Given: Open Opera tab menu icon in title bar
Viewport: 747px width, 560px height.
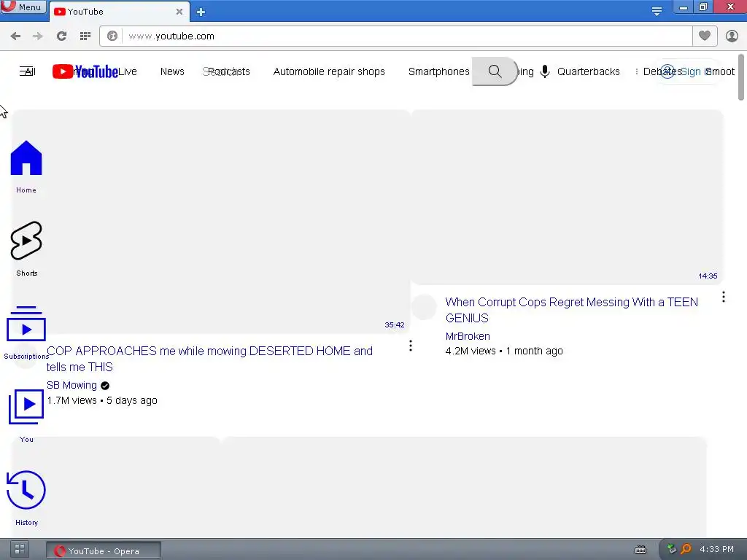Looking at the screenshot, I should [657, 12].
